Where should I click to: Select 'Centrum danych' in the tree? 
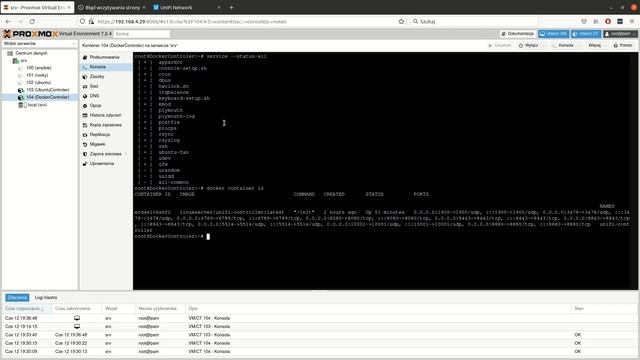pyautogui.click(x=31, y=53)
